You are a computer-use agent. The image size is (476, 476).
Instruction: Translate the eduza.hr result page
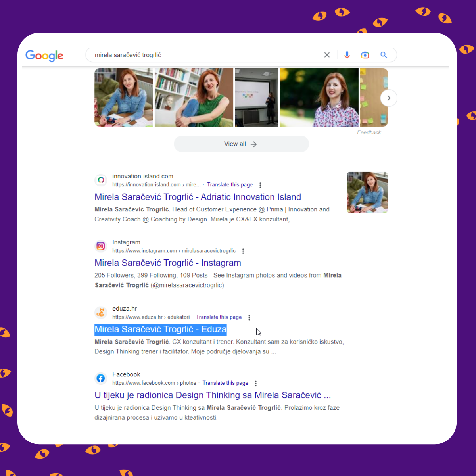pyautogui.click(x=219, y=317)
